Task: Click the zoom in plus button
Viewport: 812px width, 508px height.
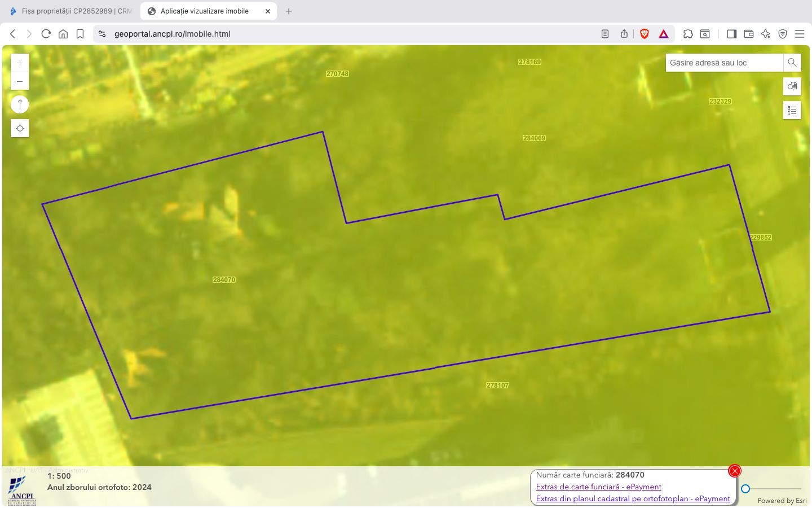Action: coord(20,63)
